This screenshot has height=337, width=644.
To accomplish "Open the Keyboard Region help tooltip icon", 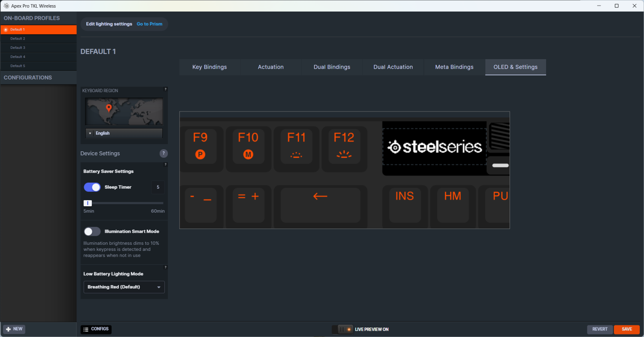I will (166, 89).
